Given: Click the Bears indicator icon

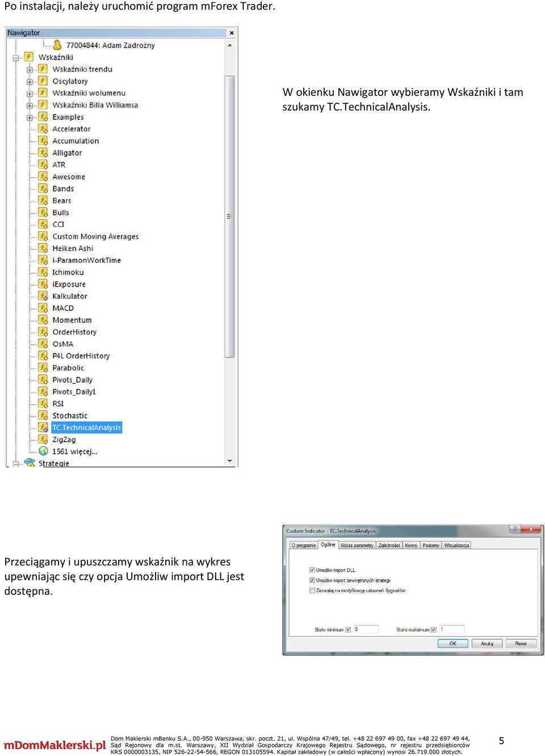Looking at the screenshot, I should [x=43, y=200].
